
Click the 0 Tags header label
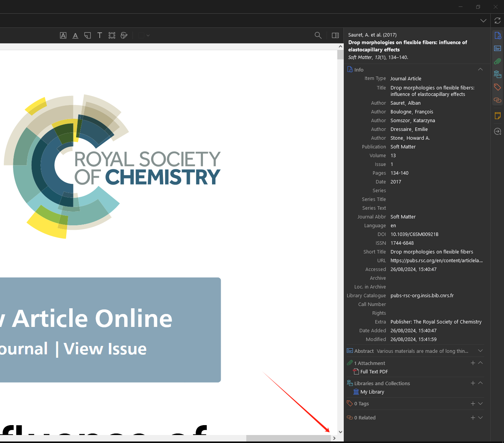coord(361,404)
